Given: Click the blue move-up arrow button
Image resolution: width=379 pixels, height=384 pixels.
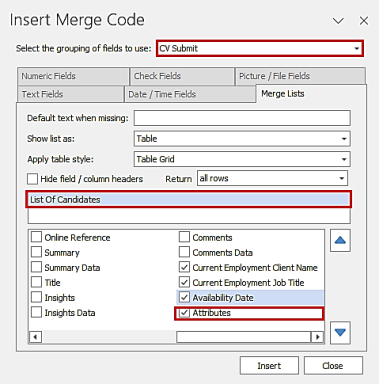Looking at the screenshot, I should coord(340,240).
